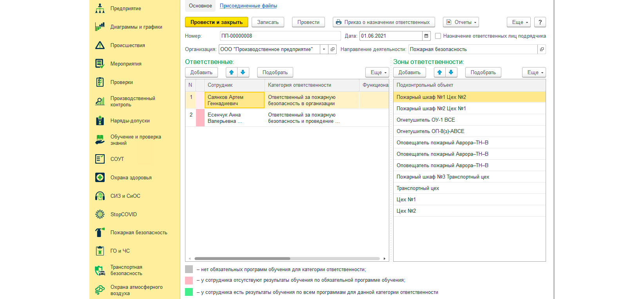
Task: Toggle Назначение ответственных лиц подрядчика checkbox
Action: (438, 36)
